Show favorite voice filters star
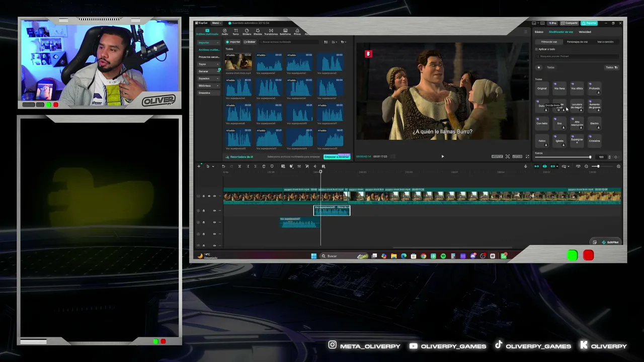The height and width of the screenshot is (362, 644). tap(539, 67)
